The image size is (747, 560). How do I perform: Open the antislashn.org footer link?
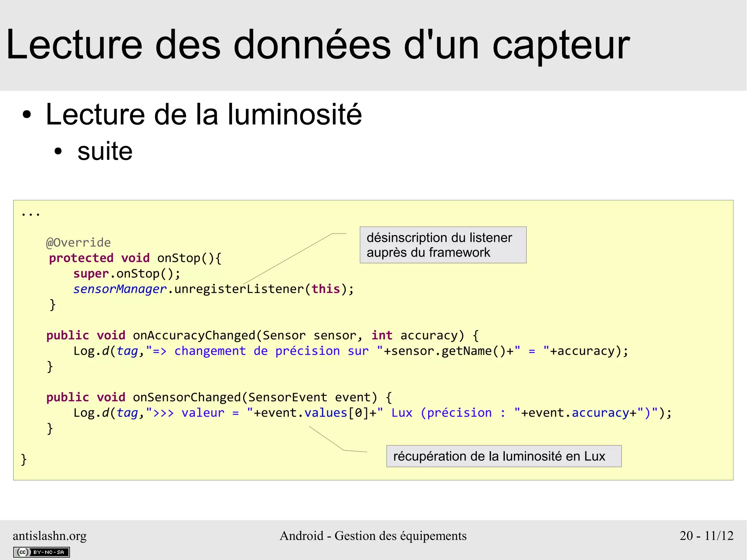tap(50, 536)
